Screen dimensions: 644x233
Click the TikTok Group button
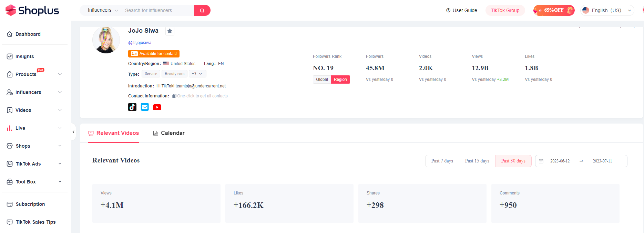[x=505, y=10]
